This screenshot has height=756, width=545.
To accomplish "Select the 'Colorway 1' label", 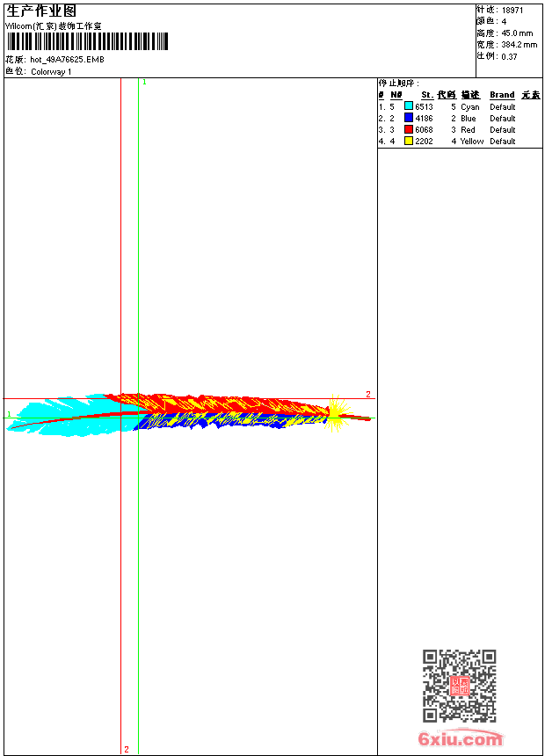I will tap(51, 72).
